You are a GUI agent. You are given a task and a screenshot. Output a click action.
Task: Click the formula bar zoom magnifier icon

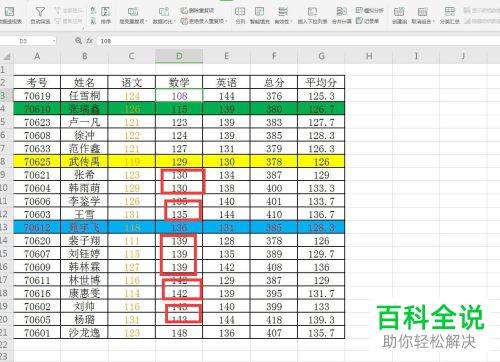click(78, 41)
